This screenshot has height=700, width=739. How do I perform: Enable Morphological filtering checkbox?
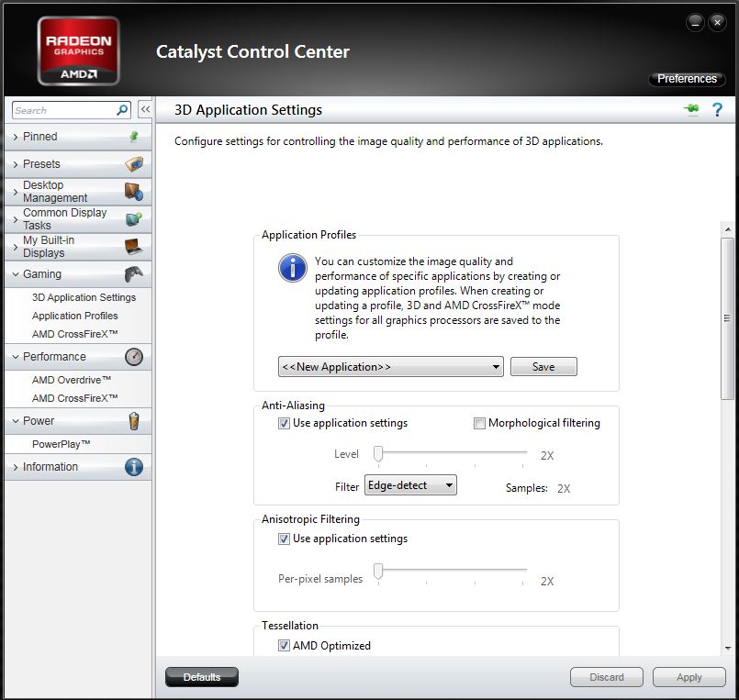click(x=479, y=423)
